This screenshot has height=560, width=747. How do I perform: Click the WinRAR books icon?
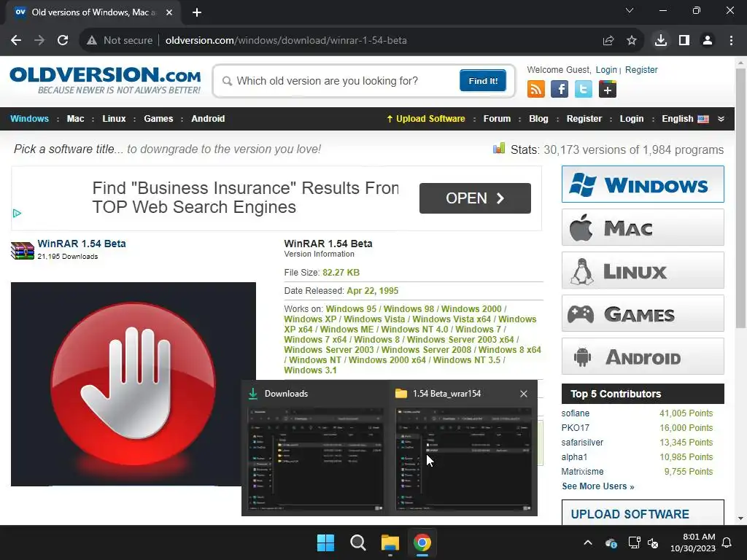tap(23, 251)
